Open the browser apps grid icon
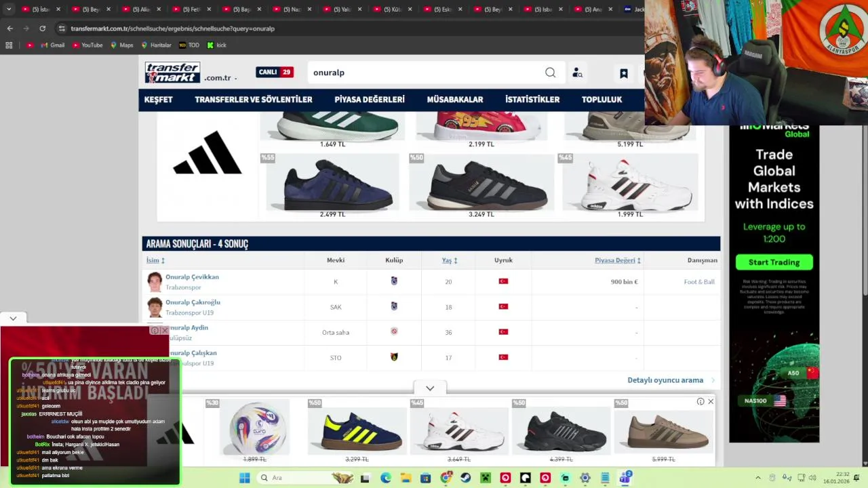The height and width of the screenshot is (488, 868). [9, 45]
